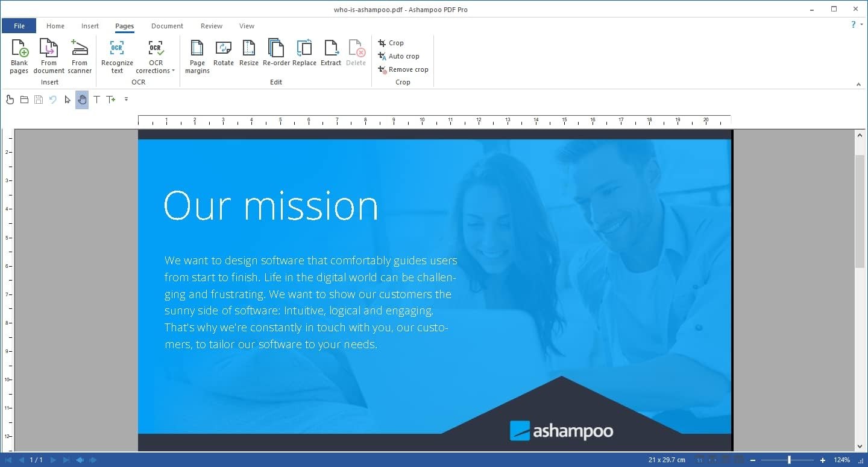The width and height of the screenshot is (868, 467).
Task: Click the Extract pages icon
Action: (331, 53)
